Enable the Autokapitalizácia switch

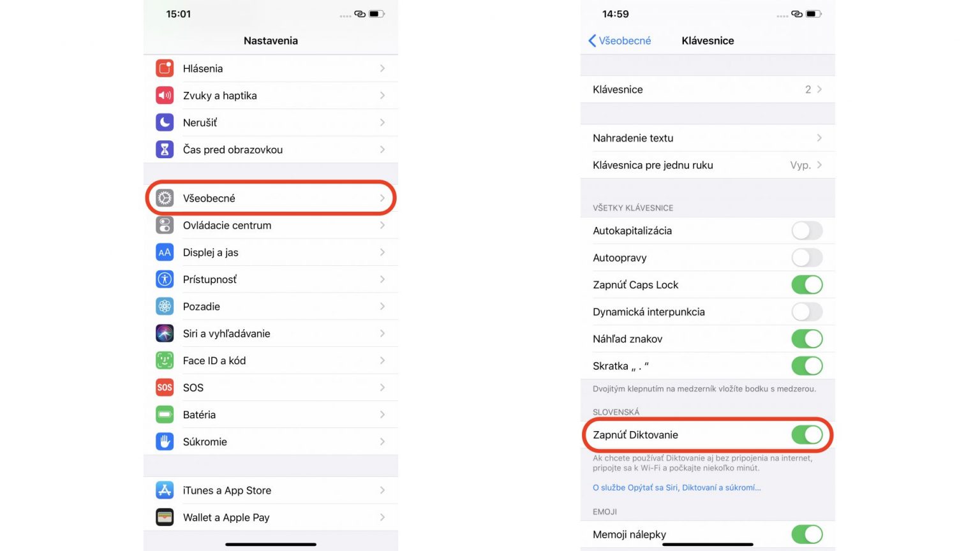click(807, 231)
